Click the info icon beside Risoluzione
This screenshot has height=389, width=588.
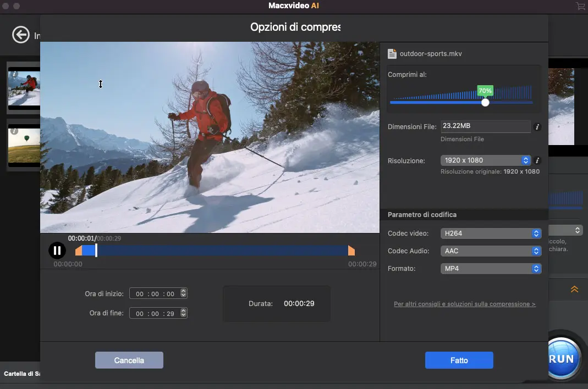coord(537,160)
